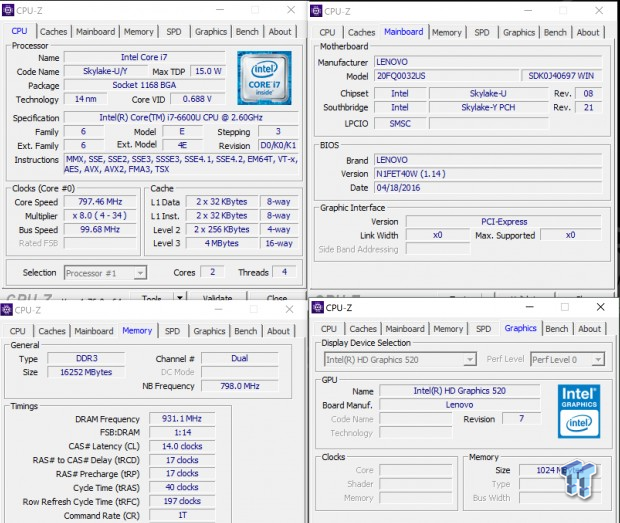
Task: Close the CPU tab CPU-Z window
Action: click(x=291, y=10)
